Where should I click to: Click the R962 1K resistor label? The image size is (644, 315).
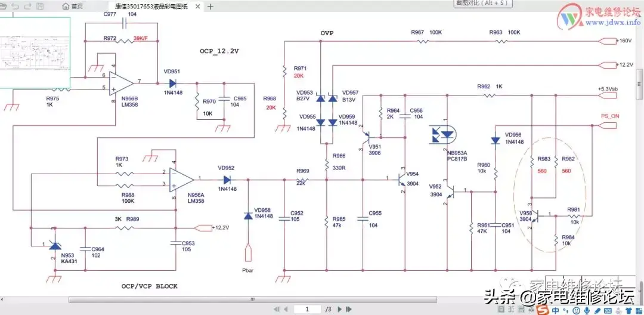point(490,87)
